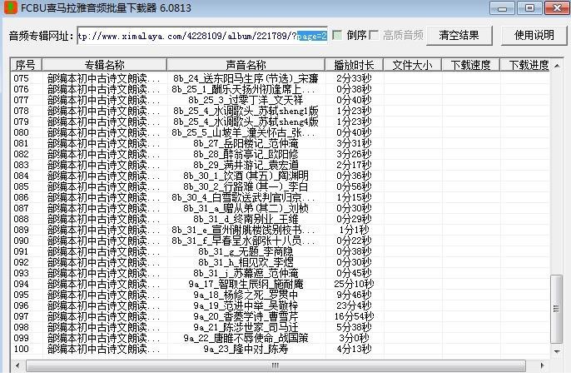The image size is (571, 392).
Task: Select 9a_20_香菱学诗_曹雪芹 track
Action: [x=246, y=316]
